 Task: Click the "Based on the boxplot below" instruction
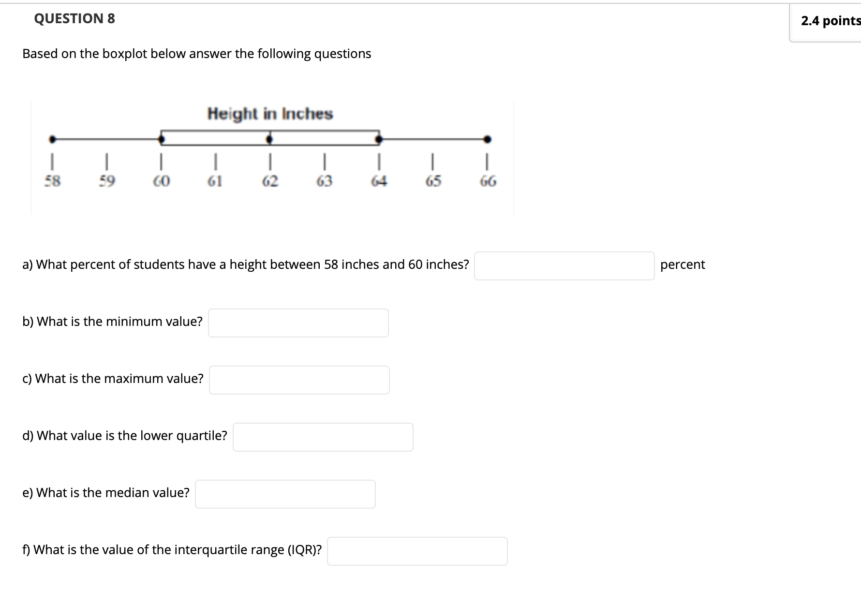tap(196, 54)
